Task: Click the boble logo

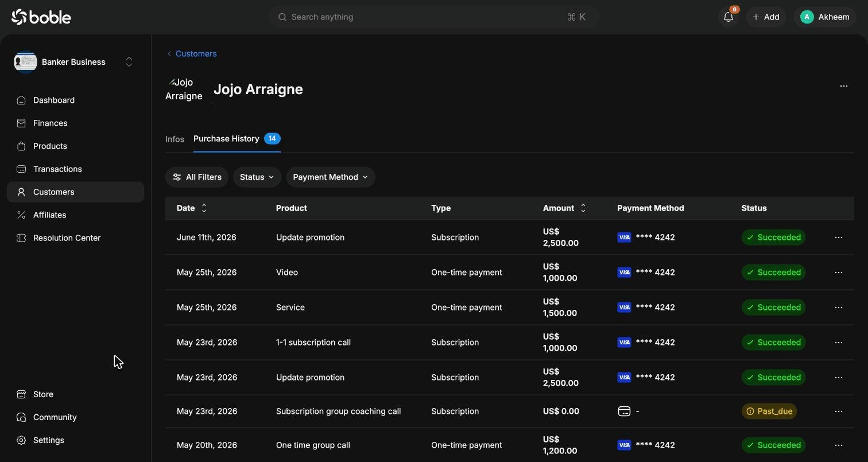Action: pyautogui.click(x=41, y=17)
